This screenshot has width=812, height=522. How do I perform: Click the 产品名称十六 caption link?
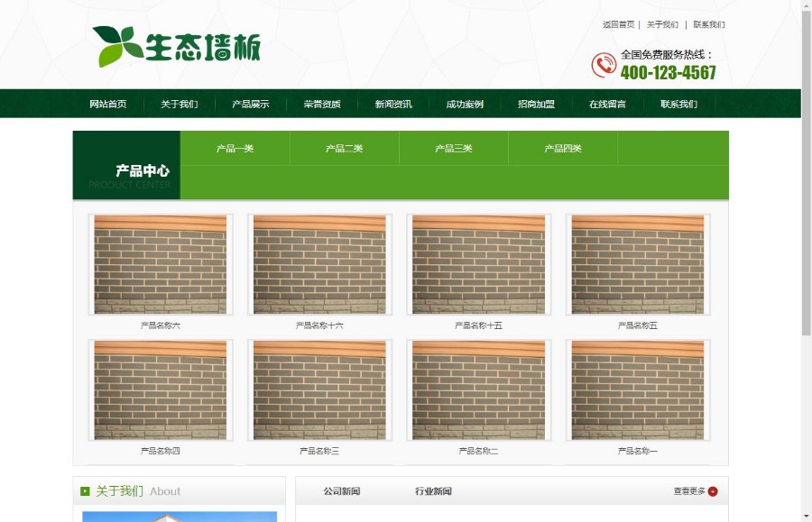pos(319,325)
